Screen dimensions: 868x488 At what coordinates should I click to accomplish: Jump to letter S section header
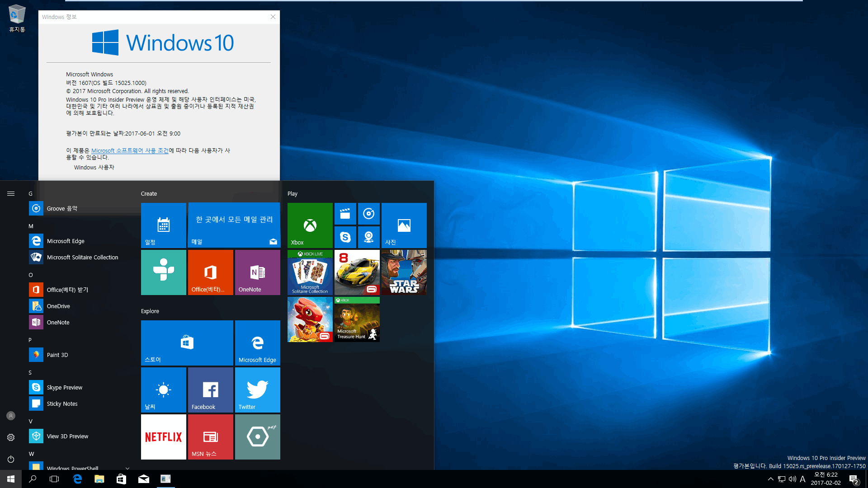click(x=30, y=373)
